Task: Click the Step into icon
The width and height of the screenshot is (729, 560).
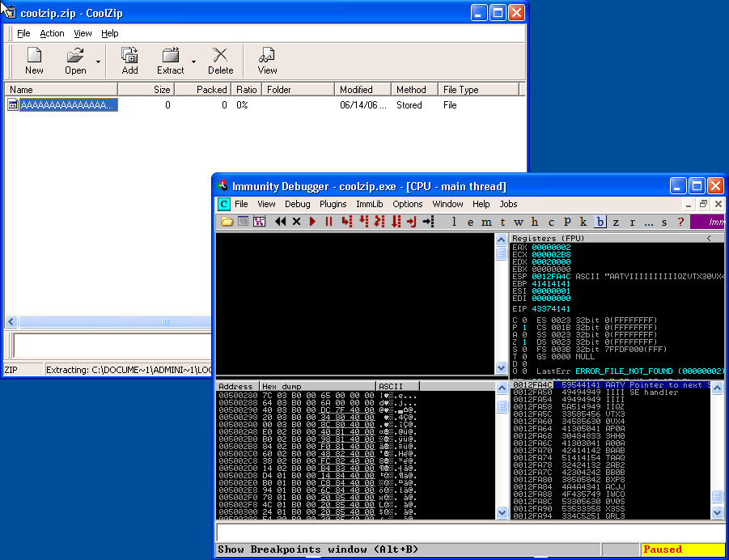Action: click(x=347, y=222)
